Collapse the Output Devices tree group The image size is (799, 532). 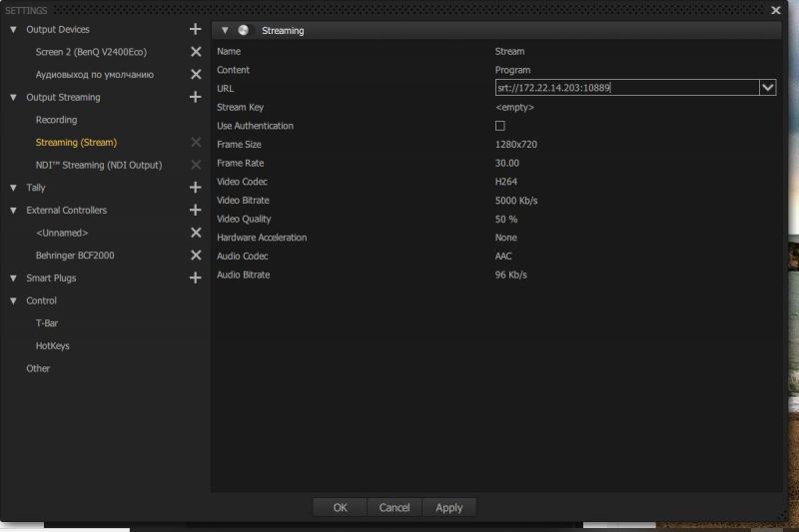pos(13,30)
